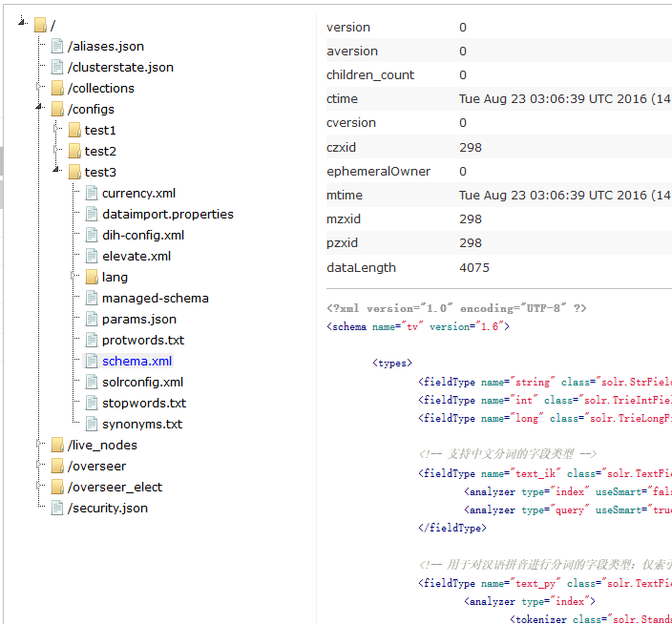
Task: Open the stopwords.txt file
Action: click(x=144, y=403)
